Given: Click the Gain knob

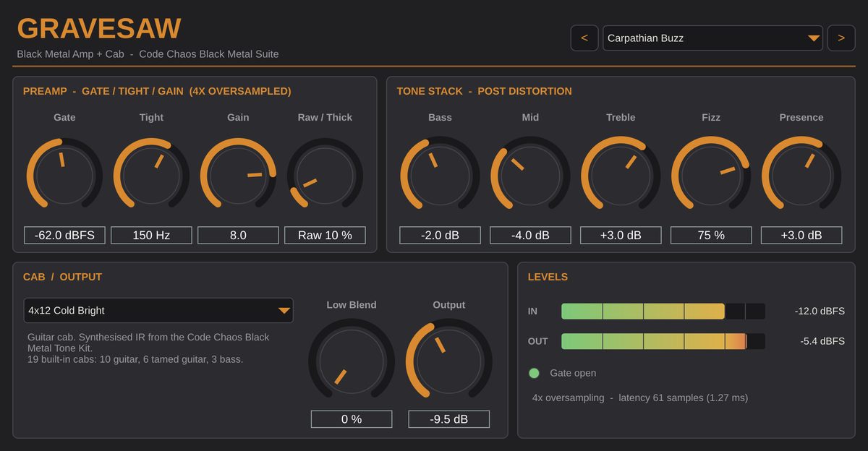Looking at the screenshot, I should [238, 176].
